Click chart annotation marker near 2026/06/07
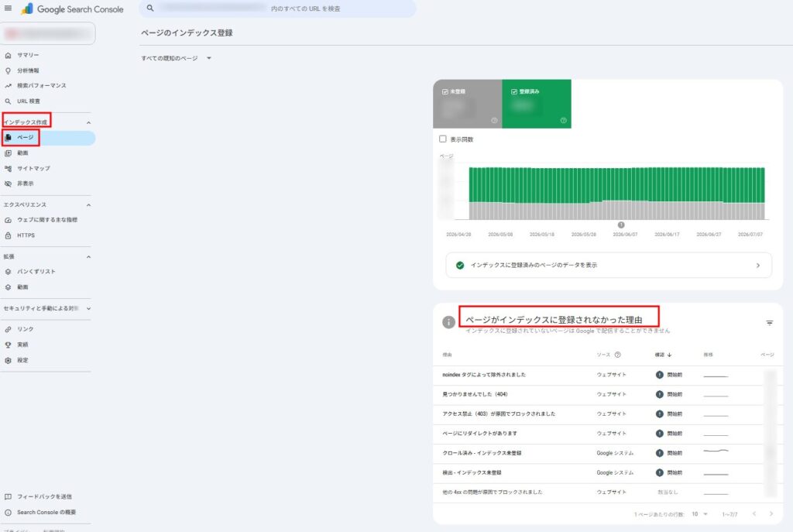 click(621, 225)
